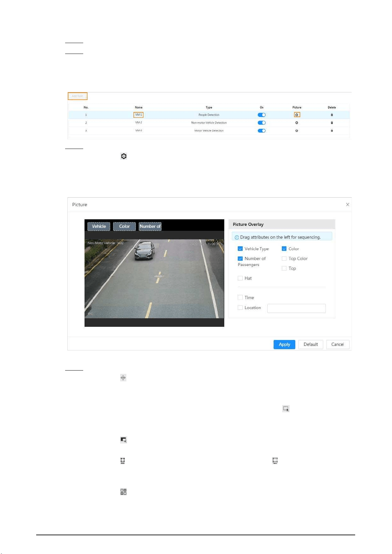Uncheck the Vehicle Type checkbox

(240, 249)
